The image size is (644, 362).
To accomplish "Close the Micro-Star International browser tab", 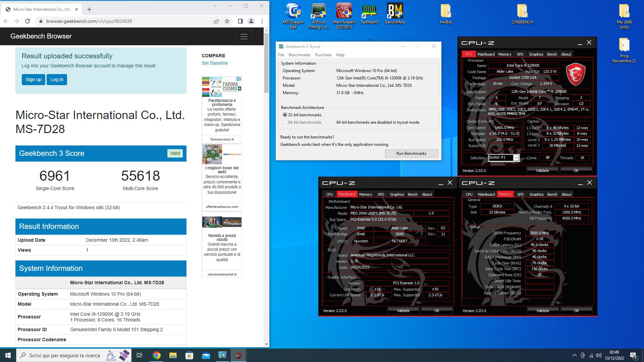I will pyautogui.click(x=76, y=9).
